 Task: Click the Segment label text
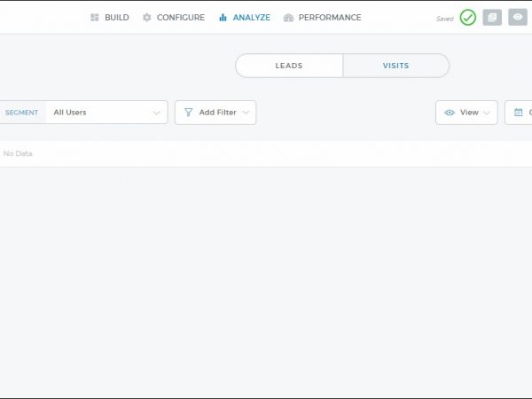(21, 113)
